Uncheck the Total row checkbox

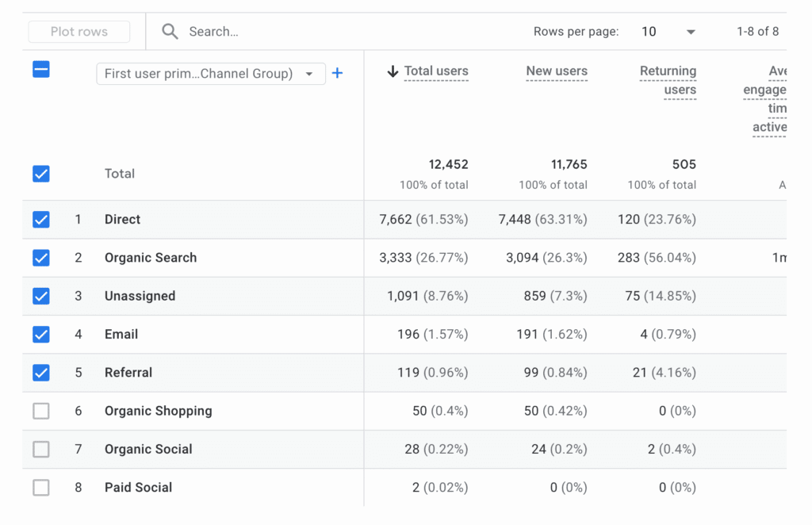[x=41, y=174]
